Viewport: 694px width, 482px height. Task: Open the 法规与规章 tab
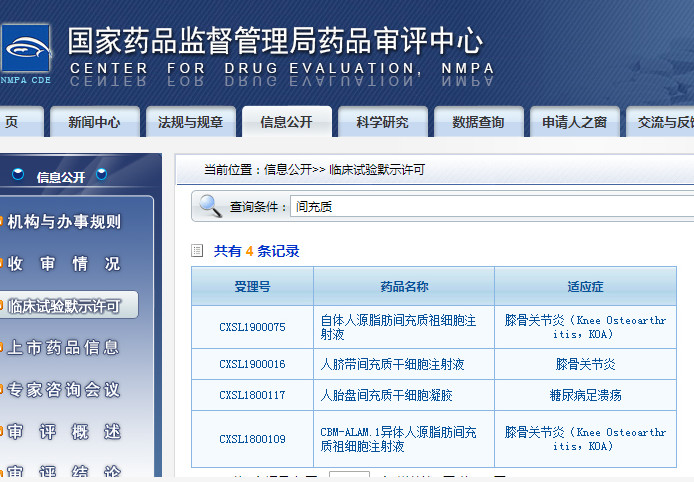[190, 122]
